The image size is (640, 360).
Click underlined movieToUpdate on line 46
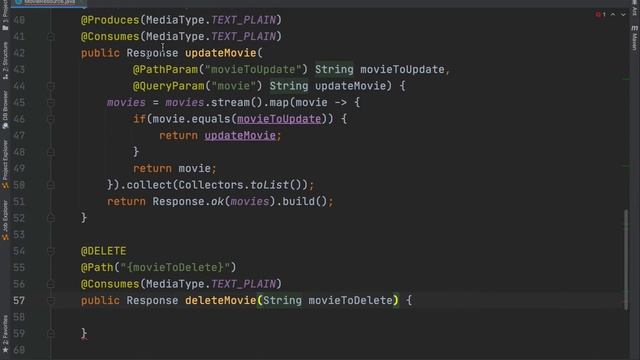tap(279, 119)
